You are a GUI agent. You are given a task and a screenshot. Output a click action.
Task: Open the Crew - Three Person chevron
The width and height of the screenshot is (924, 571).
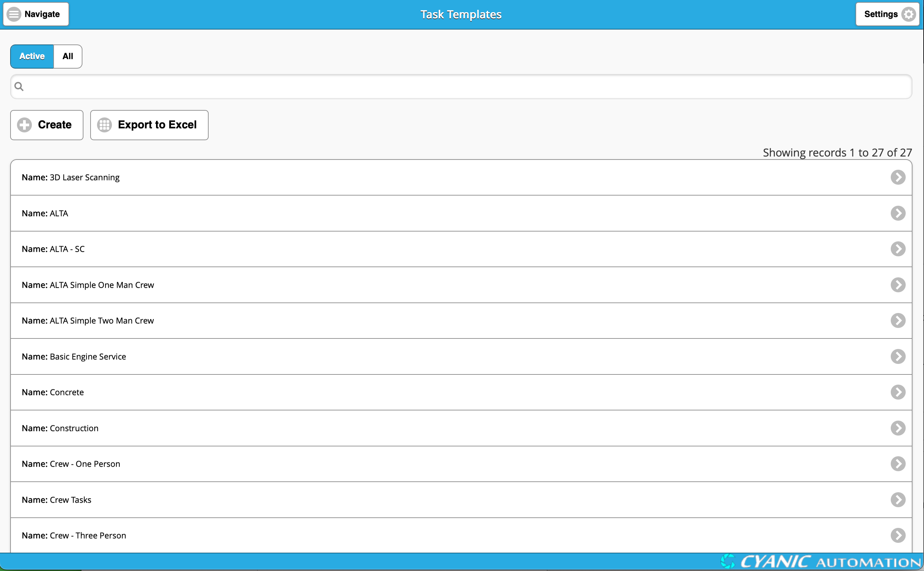click(x=898, y=535)
